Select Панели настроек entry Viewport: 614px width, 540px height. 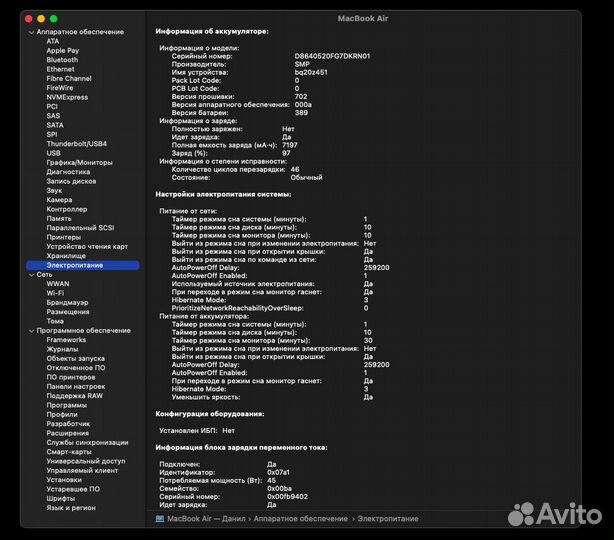76,387
